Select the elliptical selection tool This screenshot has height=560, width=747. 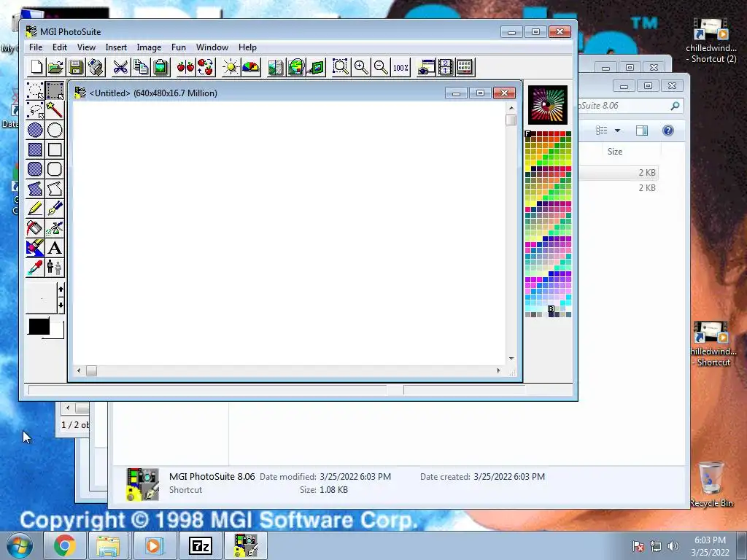35,90
